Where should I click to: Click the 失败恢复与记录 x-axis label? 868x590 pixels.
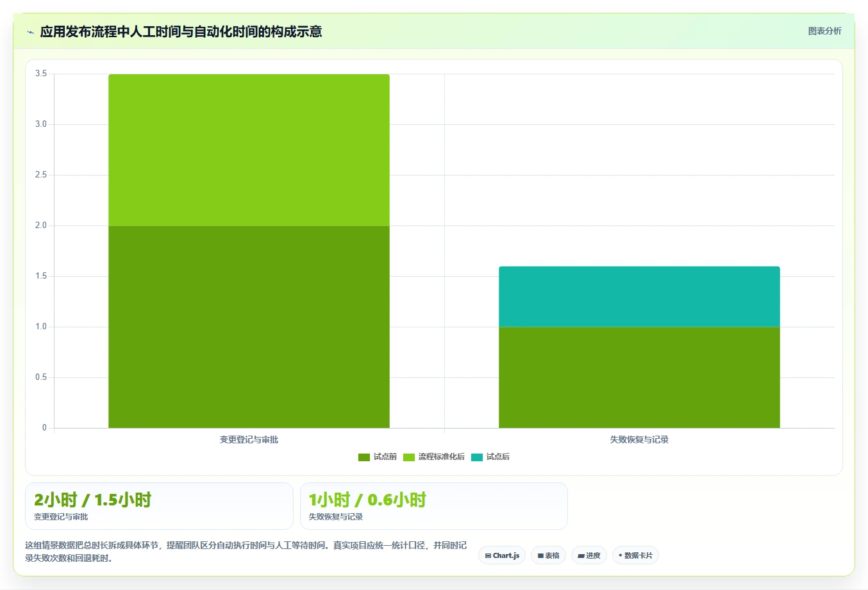point(639,439)
